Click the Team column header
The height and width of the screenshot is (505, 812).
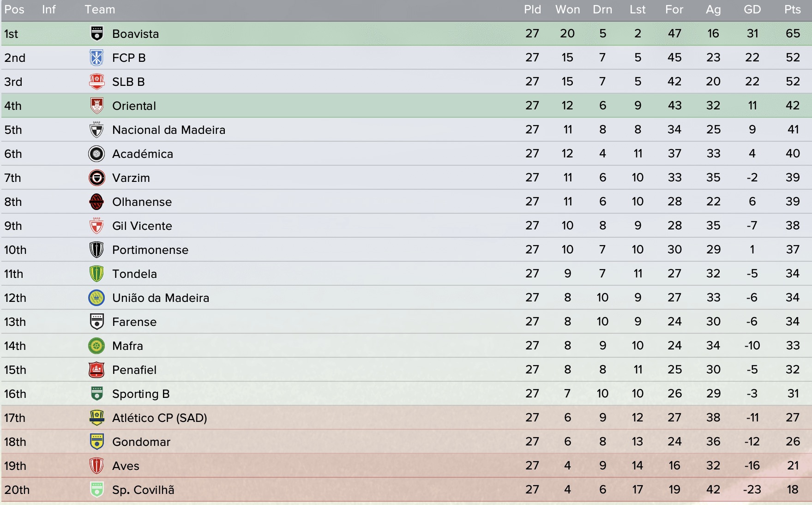(x=100, y=10)
